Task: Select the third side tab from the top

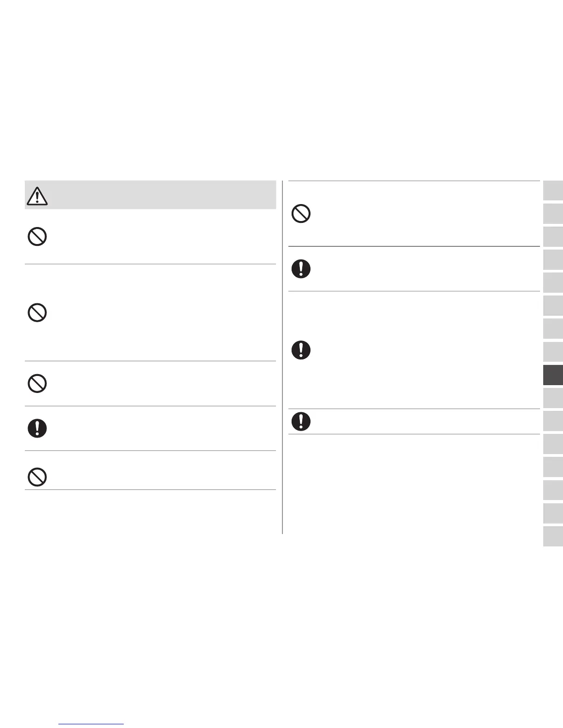Action: click(x=553, y=237)
